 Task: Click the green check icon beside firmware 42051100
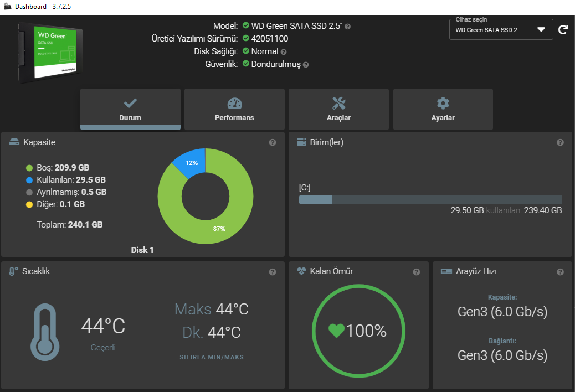(x=246, y=38)
